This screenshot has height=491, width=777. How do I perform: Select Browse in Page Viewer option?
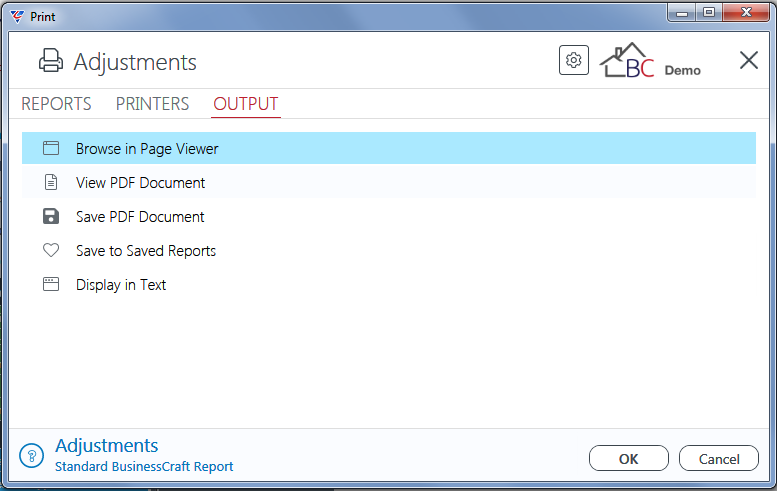coord(388,148)
